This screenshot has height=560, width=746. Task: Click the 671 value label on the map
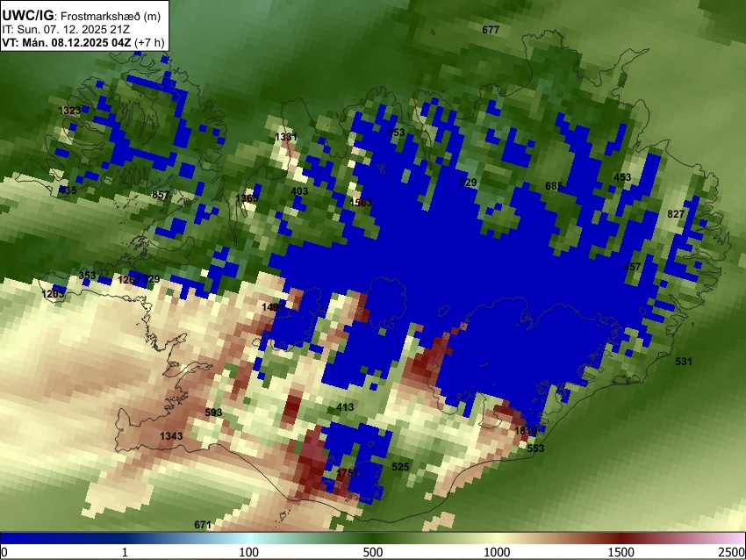click(203, 525)
